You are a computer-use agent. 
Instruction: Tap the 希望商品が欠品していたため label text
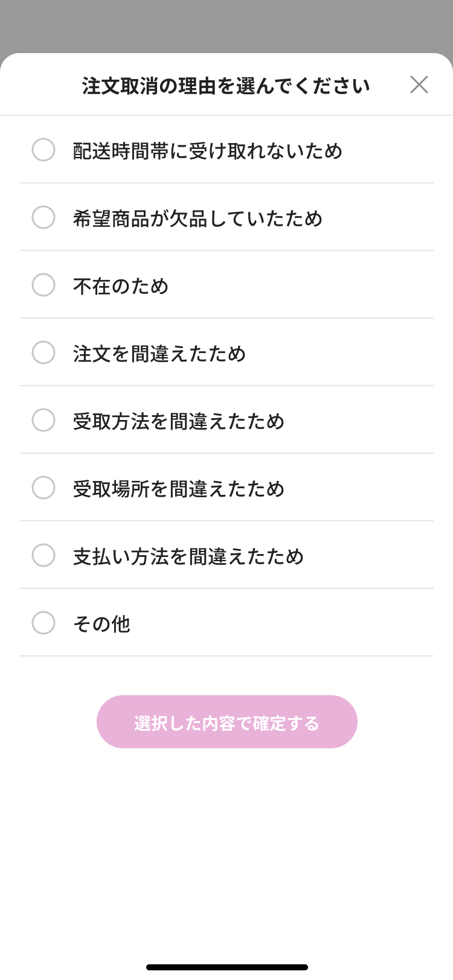tap(198, 218)
